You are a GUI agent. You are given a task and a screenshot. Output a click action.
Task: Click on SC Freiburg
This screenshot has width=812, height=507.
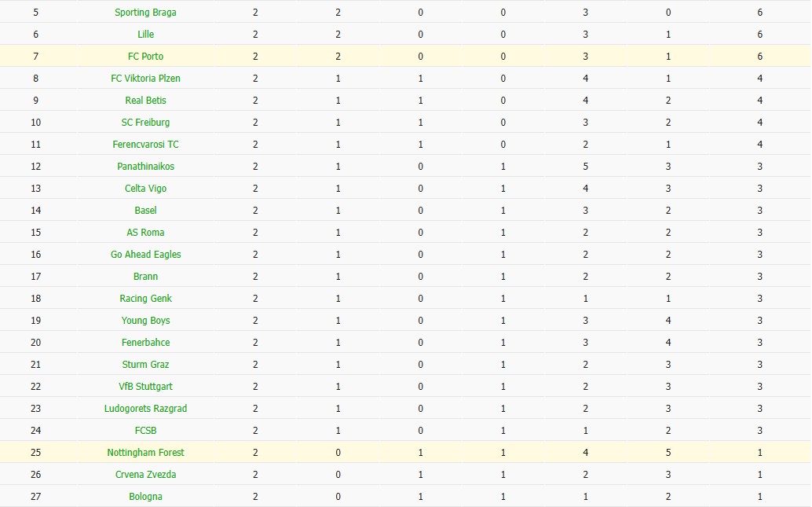(145, 123)
